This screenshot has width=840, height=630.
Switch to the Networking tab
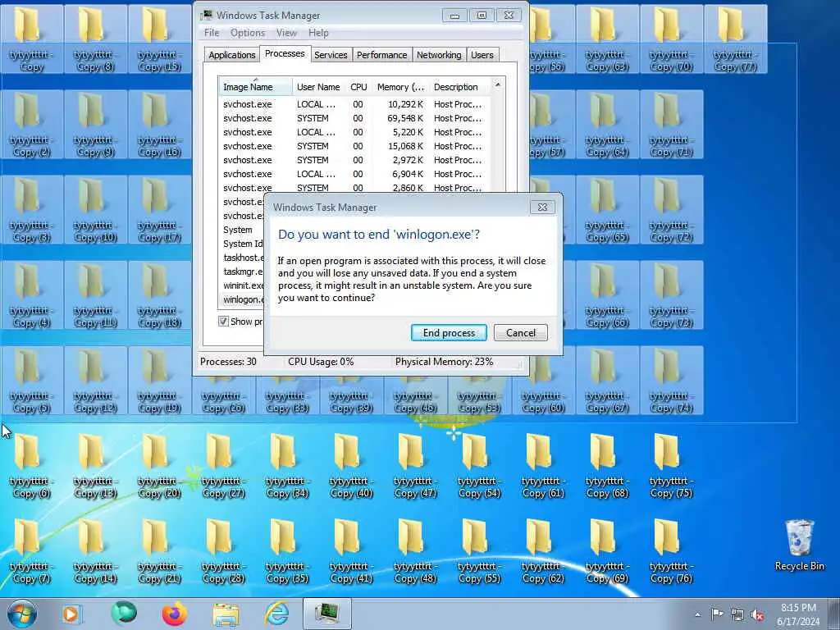[x=439, y=55]
